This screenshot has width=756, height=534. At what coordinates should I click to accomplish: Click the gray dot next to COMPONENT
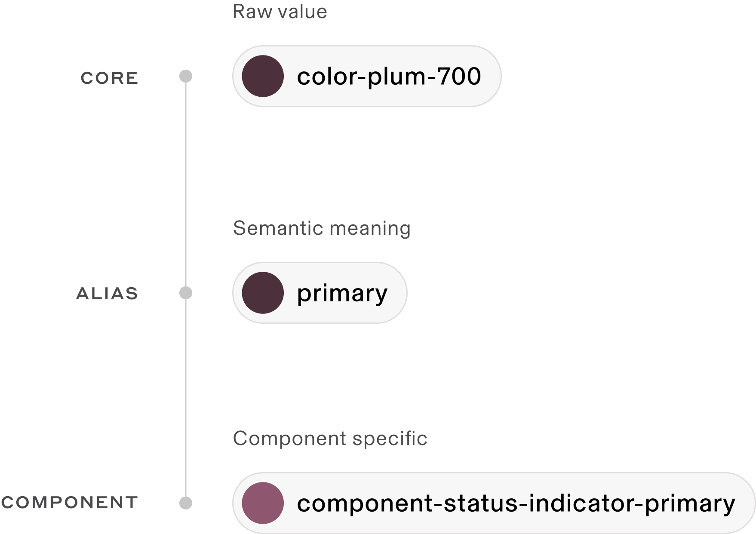coord(186,503)
